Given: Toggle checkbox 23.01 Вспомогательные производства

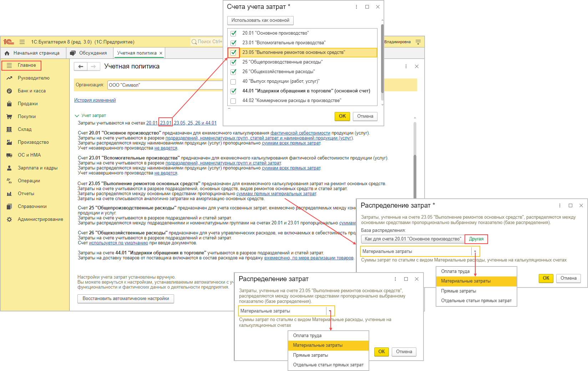Looking at the screenshot, I should (x=233, y=43).
